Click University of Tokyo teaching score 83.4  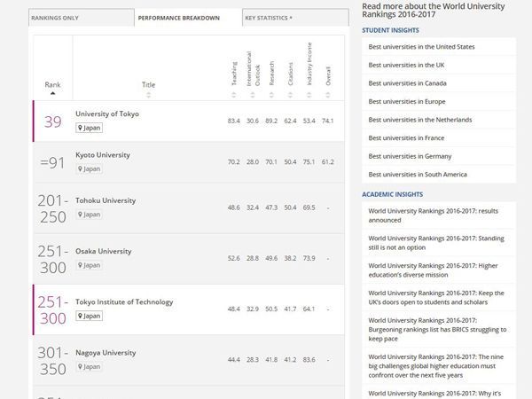(x=234, y=121)
